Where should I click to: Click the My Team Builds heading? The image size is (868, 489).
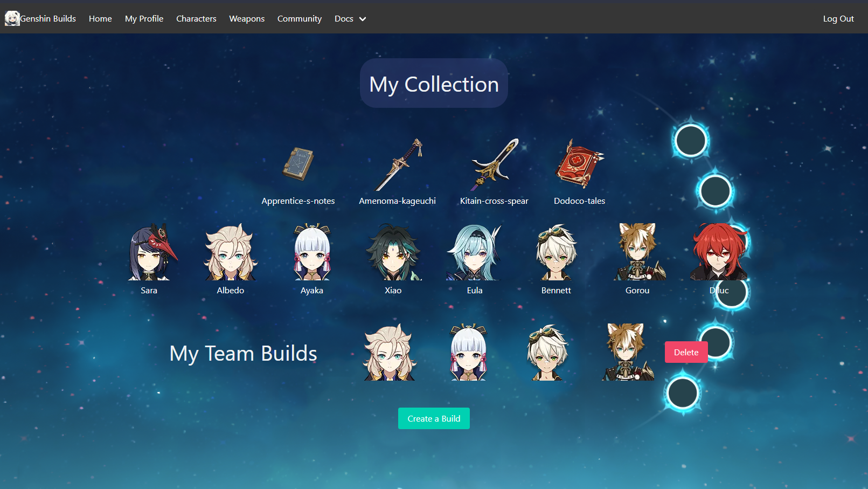[x=244, y=353]
